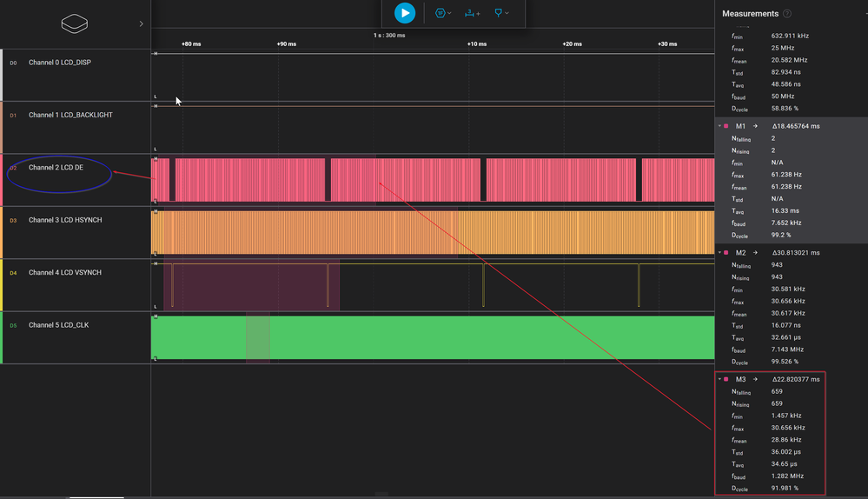Viewport: 868px width, 499px height.
Task: Click the pink color square of M3
Action: pyautogui.click(x=727, y=380)
